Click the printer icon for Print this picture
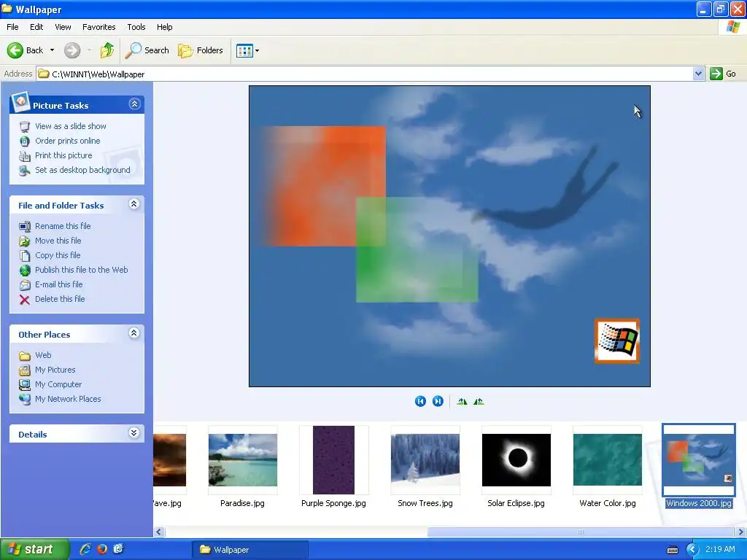This screenshot has width=747, height=560. pos(25,156)
